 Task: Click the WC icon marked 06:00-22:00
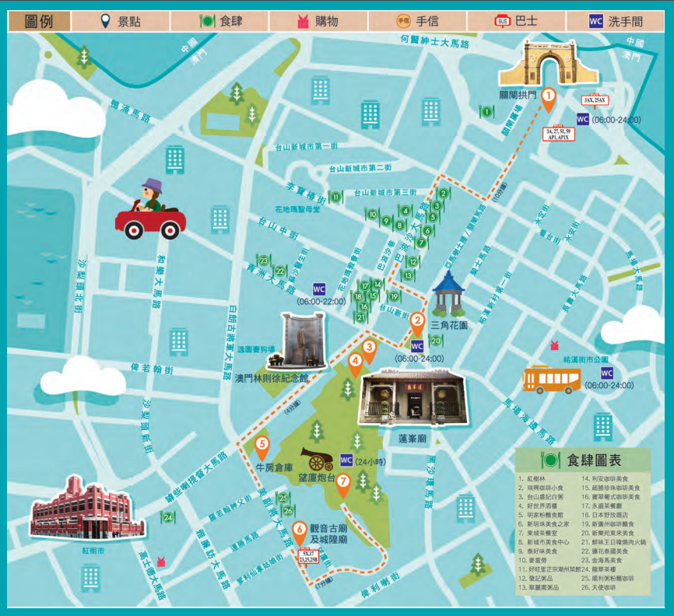pos(319,288)
